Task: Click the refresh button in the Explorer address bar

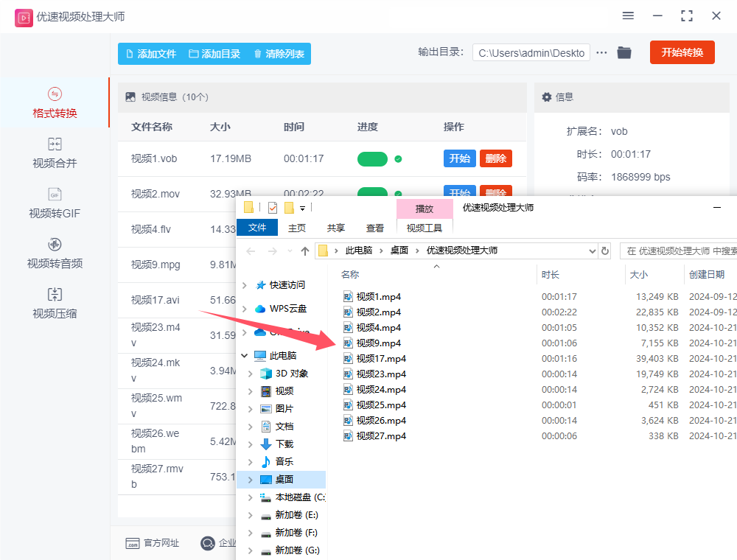Action: point(605,251)
